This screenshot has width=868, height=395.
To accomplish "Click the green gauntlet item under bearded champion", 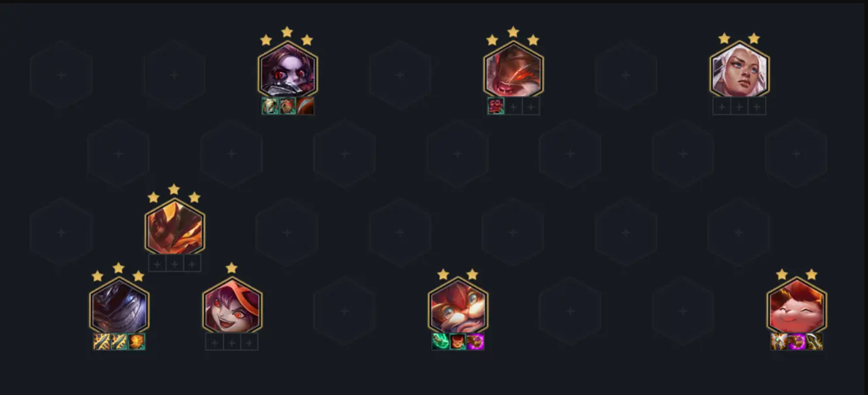I will pyautogui.click(x=440, y=342).
